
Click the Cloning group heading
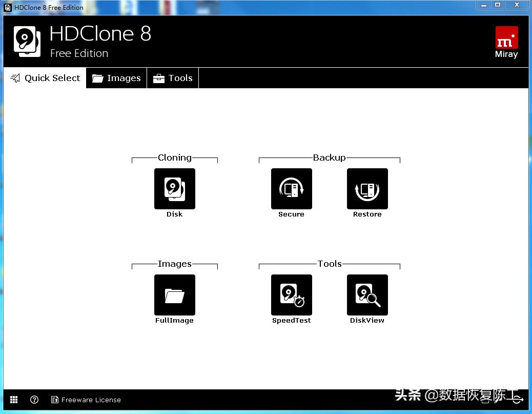tap(175, 157)
